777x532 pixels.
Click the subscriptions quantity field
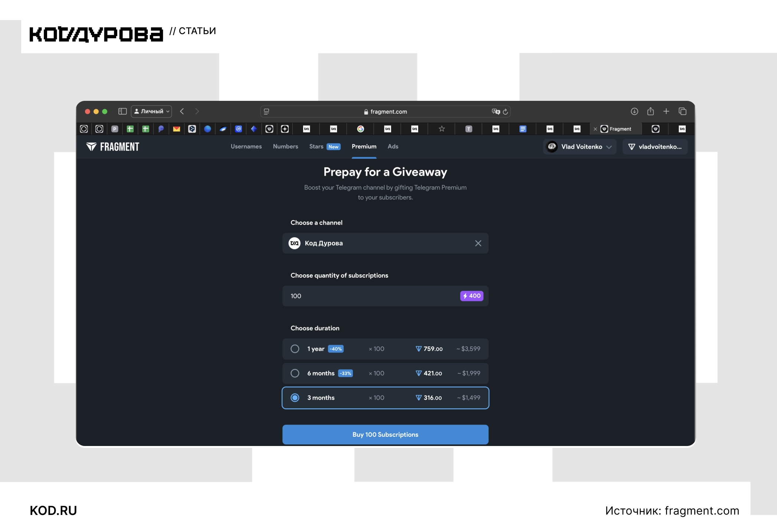tap(386, 296)
